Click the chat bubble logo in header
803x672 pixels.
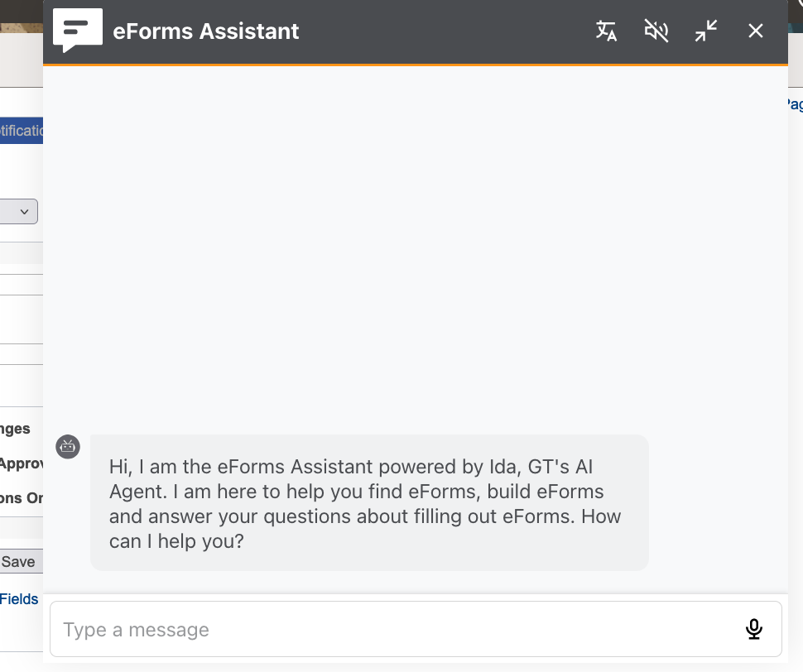pos(78,31)
